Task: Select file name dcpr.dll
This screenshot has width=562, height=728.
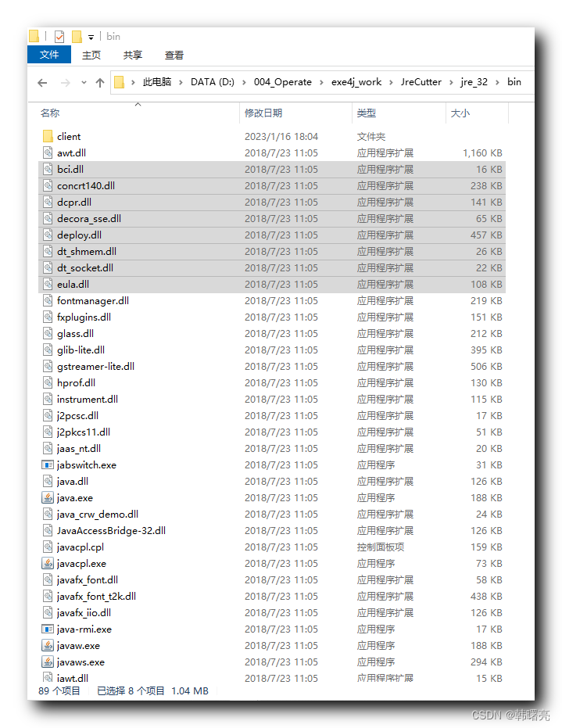Action: point(74,203)
